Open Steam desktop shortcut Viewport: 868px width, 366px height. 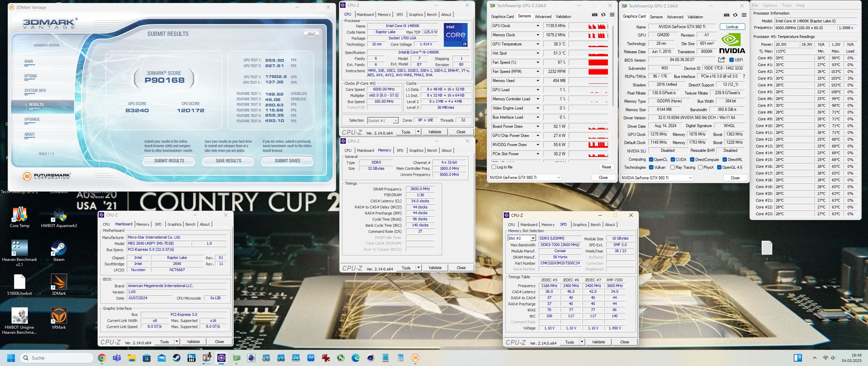coord(59,251)
